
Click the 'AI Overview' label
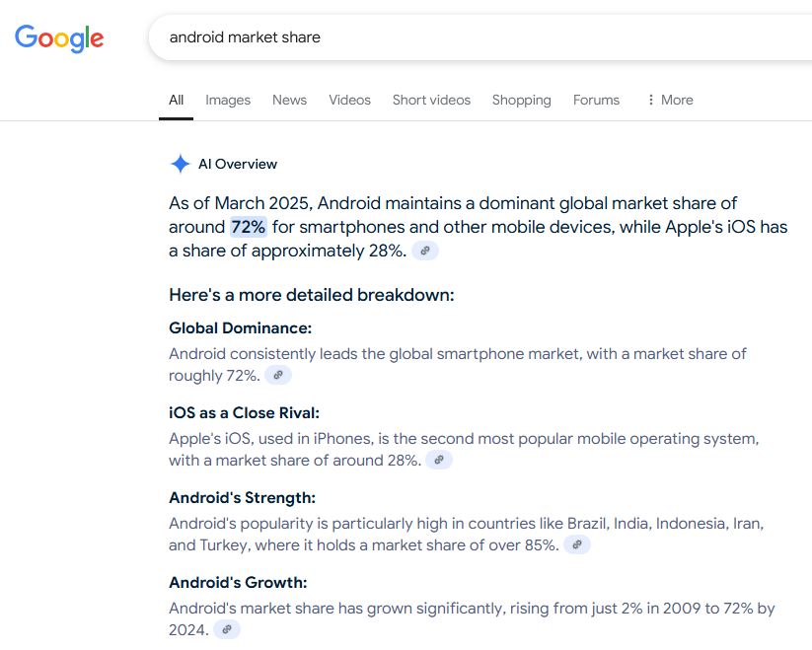tap(238, 164)
